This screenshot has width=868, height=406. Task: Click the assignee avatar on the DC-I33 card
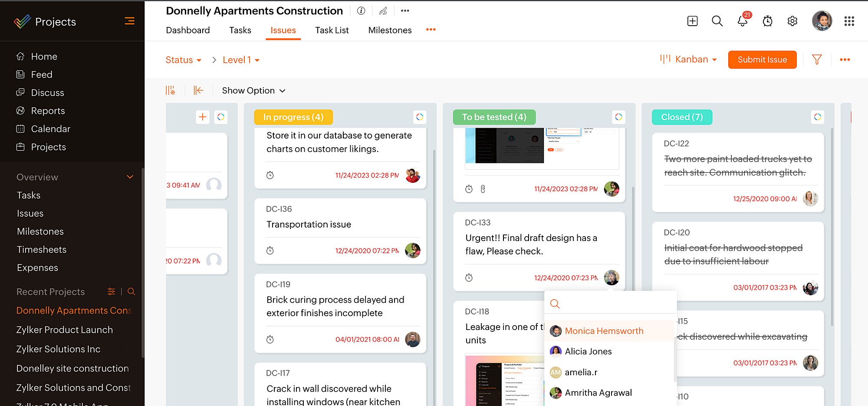(612, 278)
